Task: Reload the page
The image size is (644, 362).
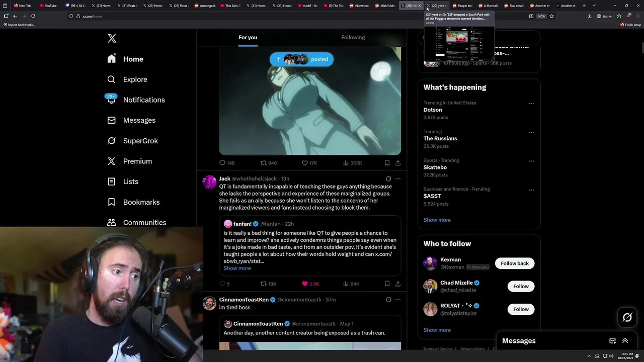Action: [33, 16]
